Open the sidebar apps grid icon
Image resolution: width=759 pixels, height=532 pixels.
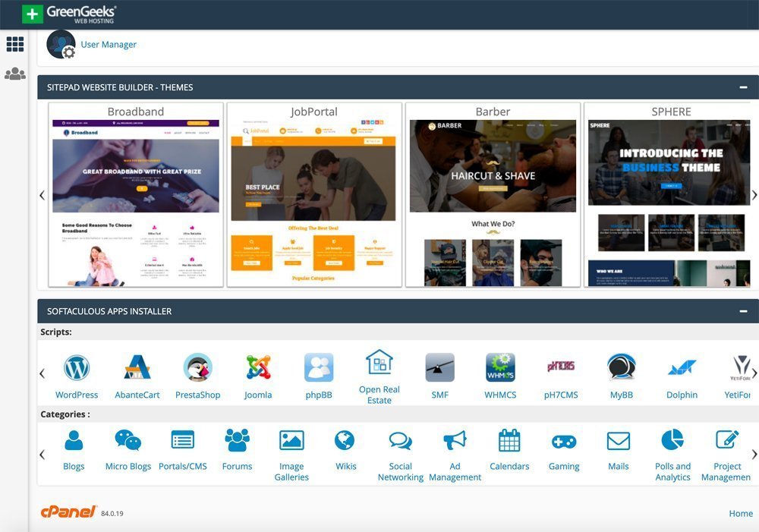pyautogui.click(x=15, y=44)
